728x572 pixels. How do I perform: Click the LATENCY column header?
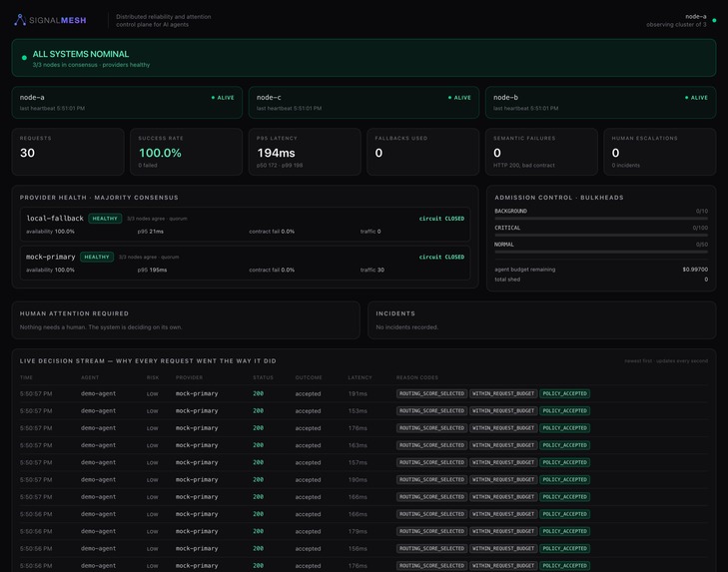pyautogui.click(x=360, y=377)
